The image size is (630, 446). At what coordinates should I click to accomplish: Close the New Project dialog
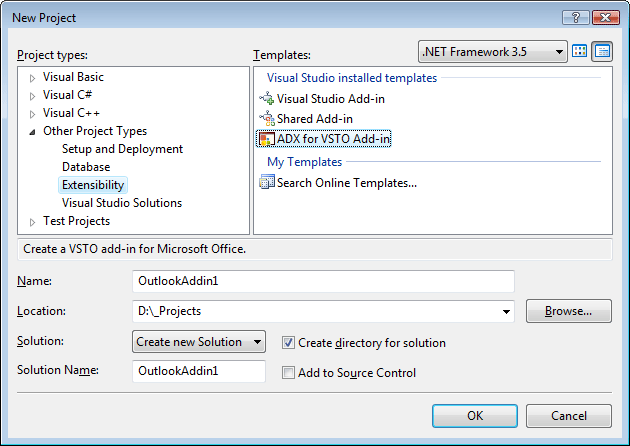[605, 18]
